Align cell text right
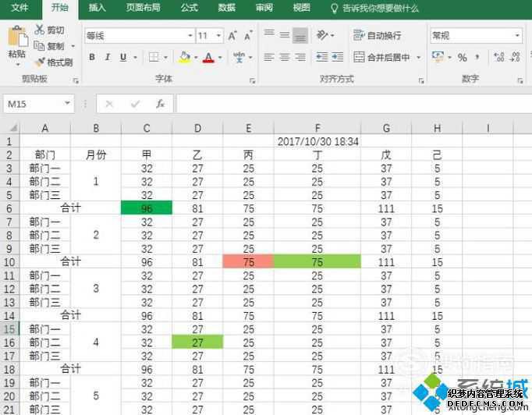 300,57
